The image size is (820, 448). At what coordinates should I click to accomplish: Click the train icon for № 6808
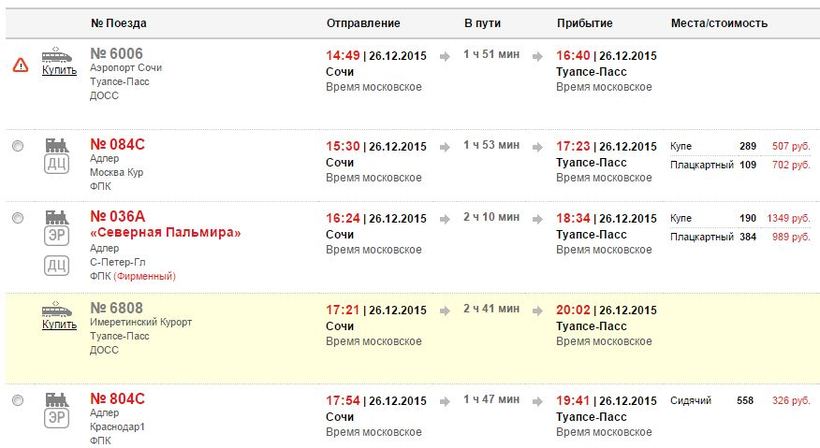[58, 309]
